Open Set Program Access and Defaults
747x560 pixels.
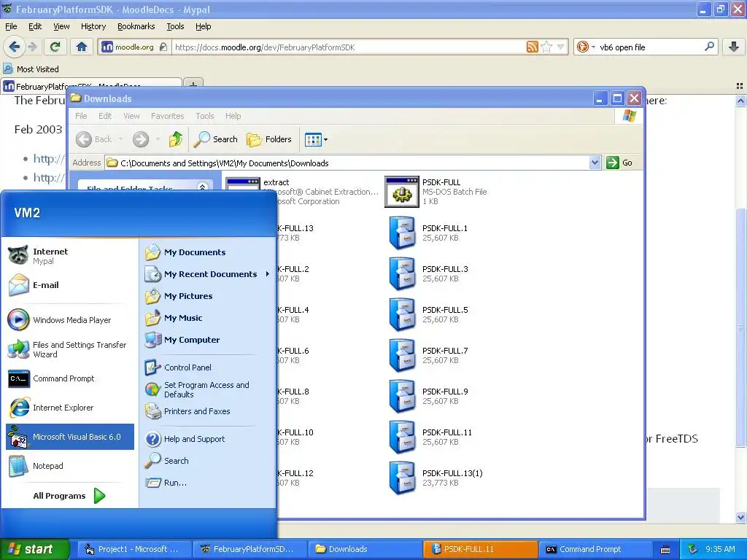pos(208,389)
